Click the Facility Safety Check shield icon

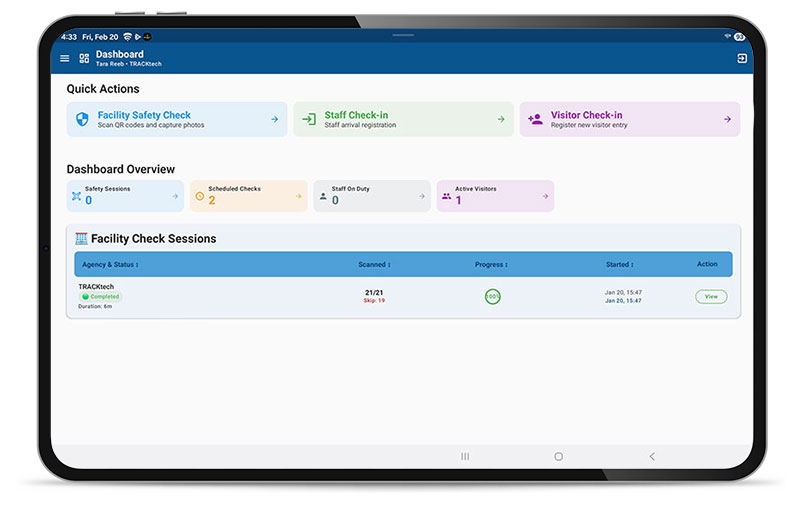tap(82, 119)
